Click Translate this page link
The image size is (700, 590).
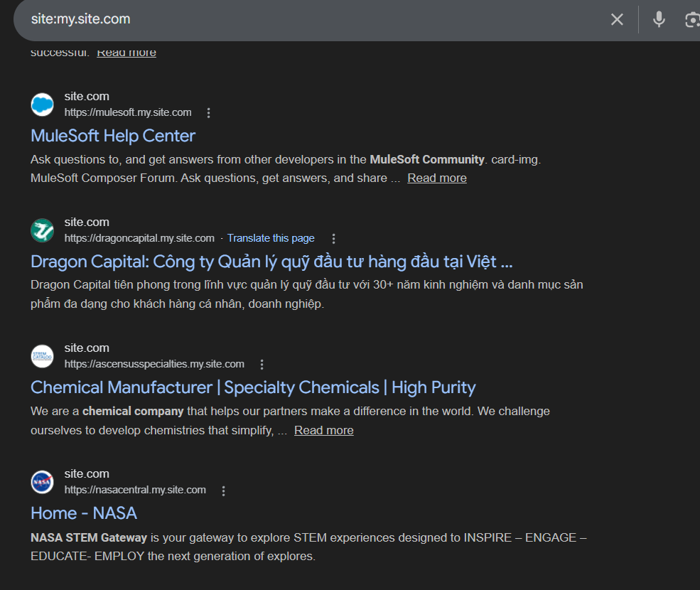(271, 238)
